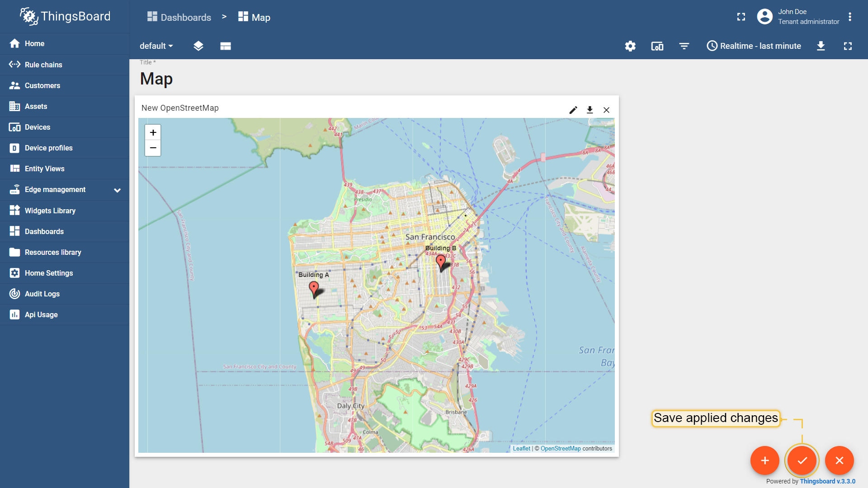Open the Leaflet attribution link

[x=521, y=449]
